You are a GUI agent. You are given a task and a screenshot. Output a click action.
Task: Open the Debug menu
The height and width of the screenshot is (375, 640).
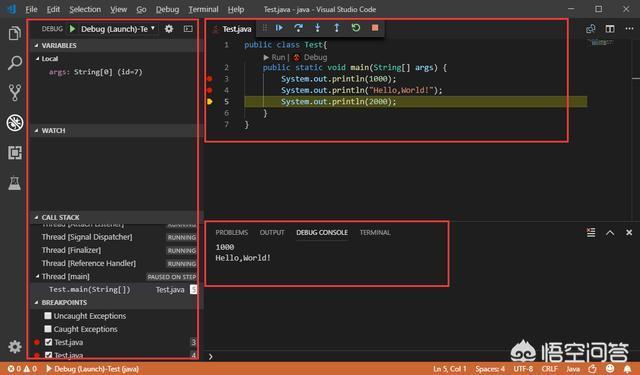(x=167, y=9)
